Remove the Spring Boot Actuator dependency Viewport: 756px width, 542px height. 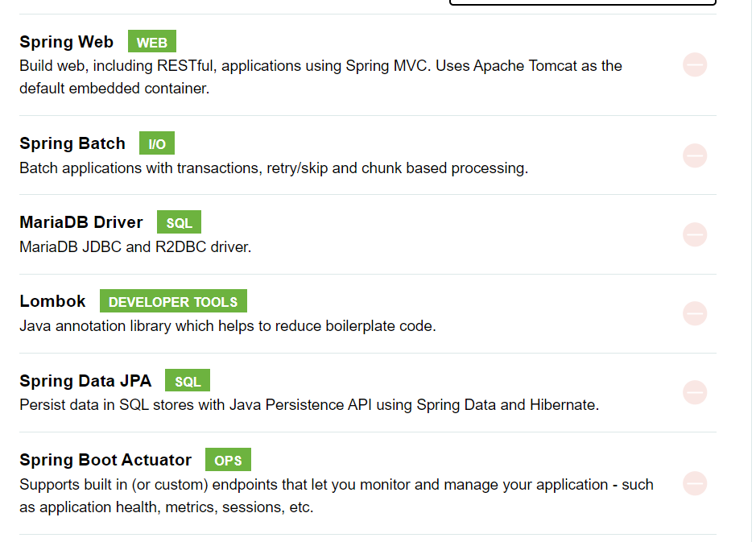pos(695,483)
